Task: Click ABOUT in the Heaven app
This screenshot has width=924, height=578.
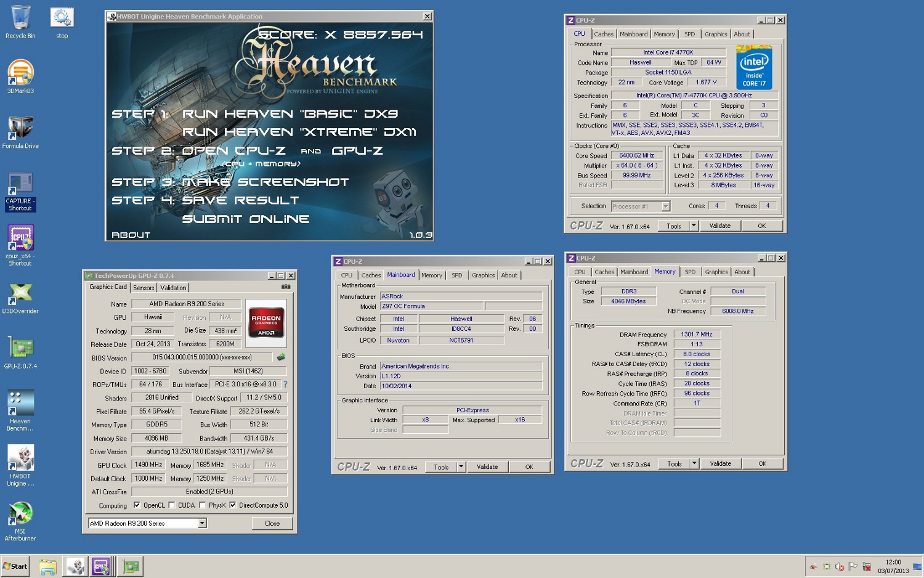Action: [x=131, y=235]
